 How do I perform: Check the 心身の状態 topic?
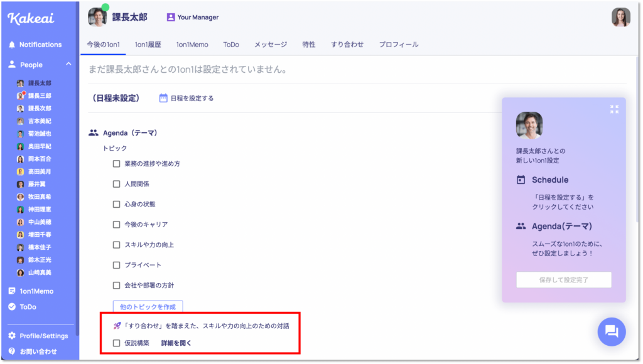(116, 205)
